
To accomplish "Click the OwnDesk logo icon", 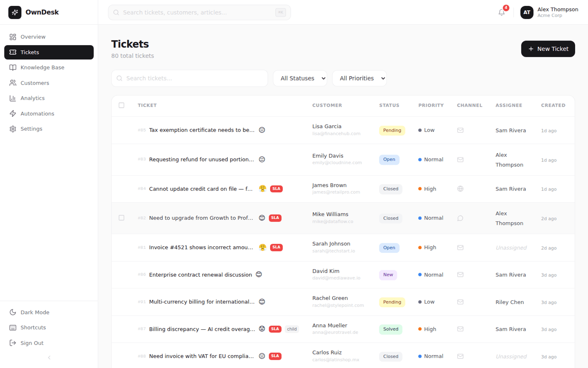I will click(15, 12).
